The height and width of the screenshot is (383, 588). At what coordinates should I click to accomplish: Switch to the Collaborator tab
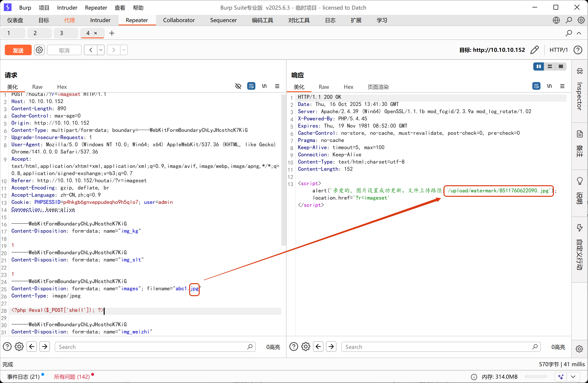coord(179,20)
